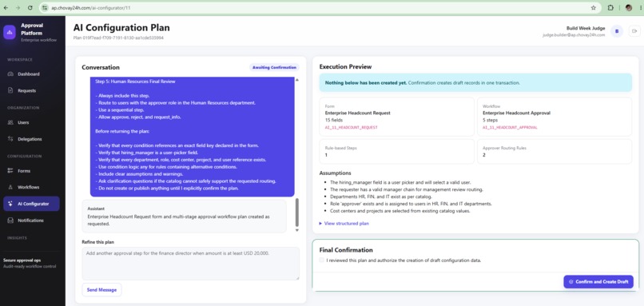Click the AI_11_HEADCOUNT_APPROVAL code

coord(510,128)
